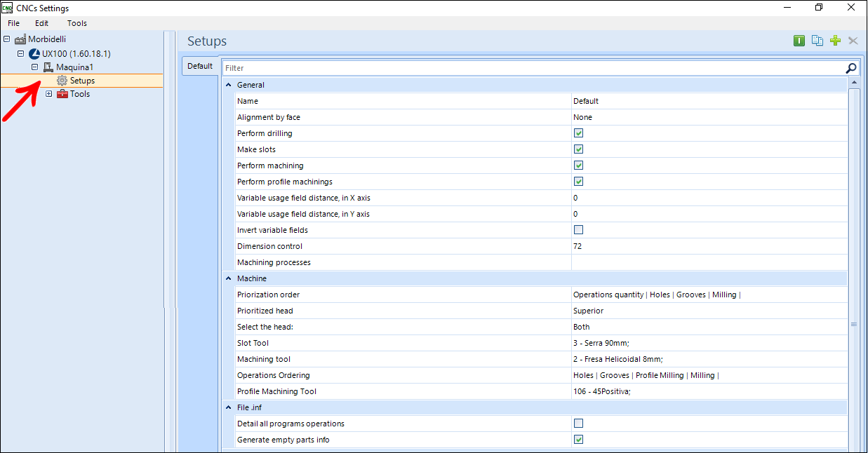Click the Prioritized head value Superior

point(709,311)
